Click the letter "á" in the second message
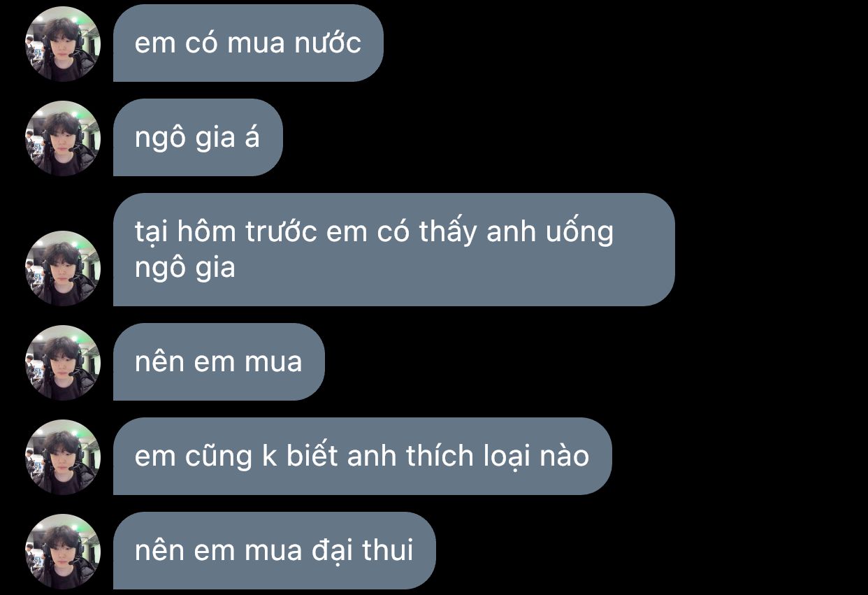868x595 pixels. [x=252, y=138]
